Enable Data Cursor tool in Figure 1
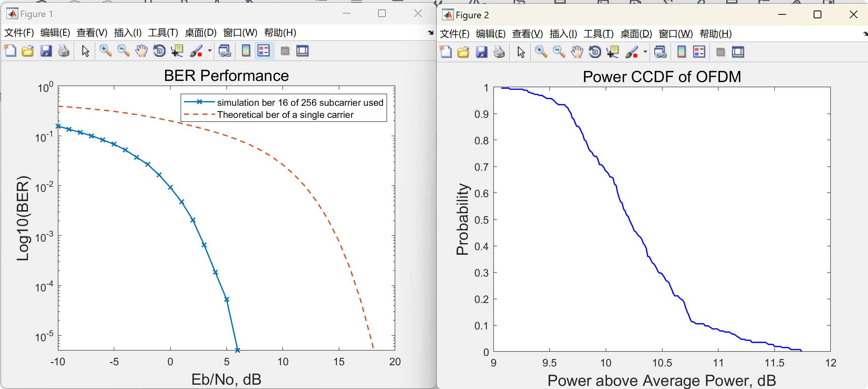Screen dimensions: 868x389 click(x=178, y=51)
